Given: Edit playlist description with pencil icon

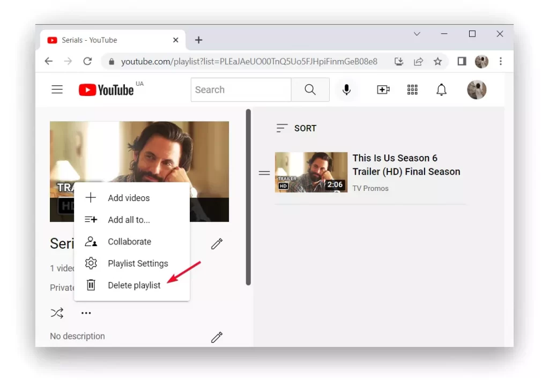Looking at the screenshot, I should (x=217, y=337).
